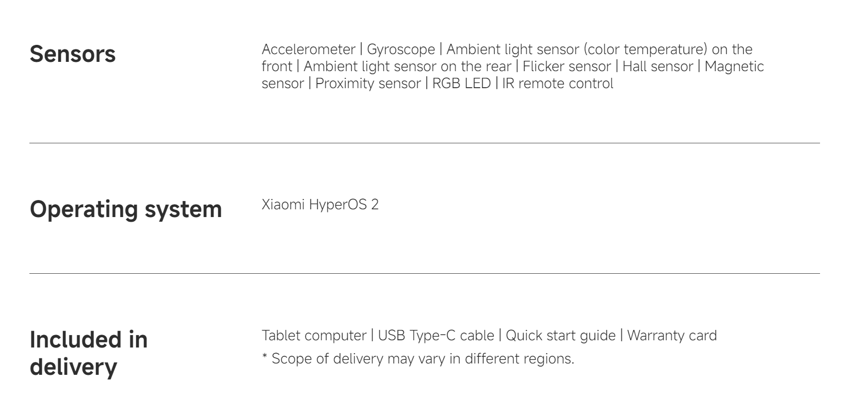Screen dimensions: 868x414
Task: Click the Xiaomi HyperOS 2 text
Action: [320, 205]
